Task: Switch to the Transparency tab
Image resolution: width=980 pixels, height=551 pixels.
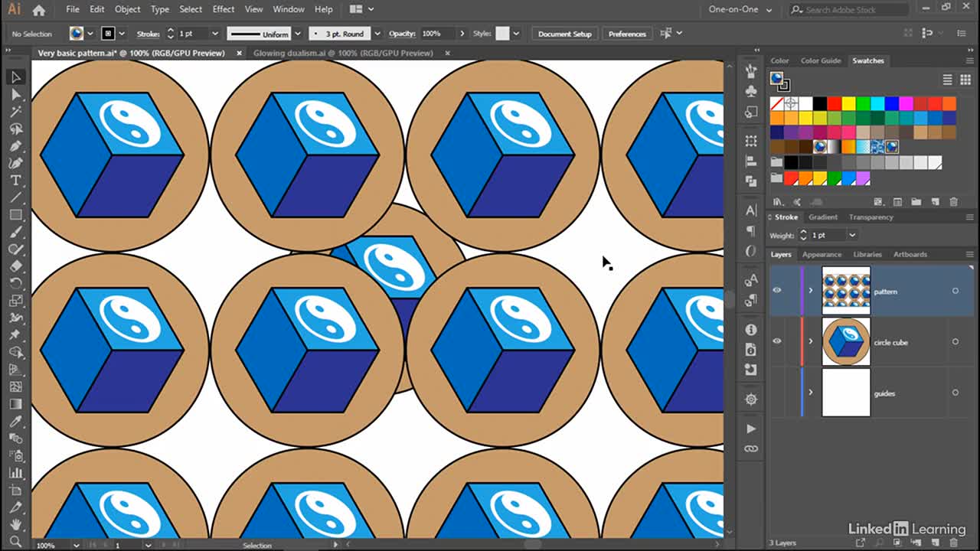Action: point(871,217)
